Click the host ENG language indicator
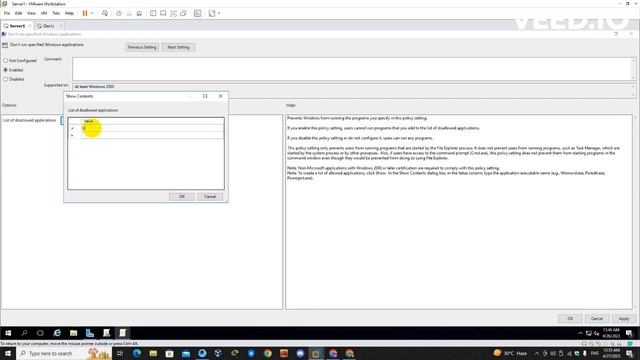The height and width of the screenshot is (360, 640). [x=595, y=353]
